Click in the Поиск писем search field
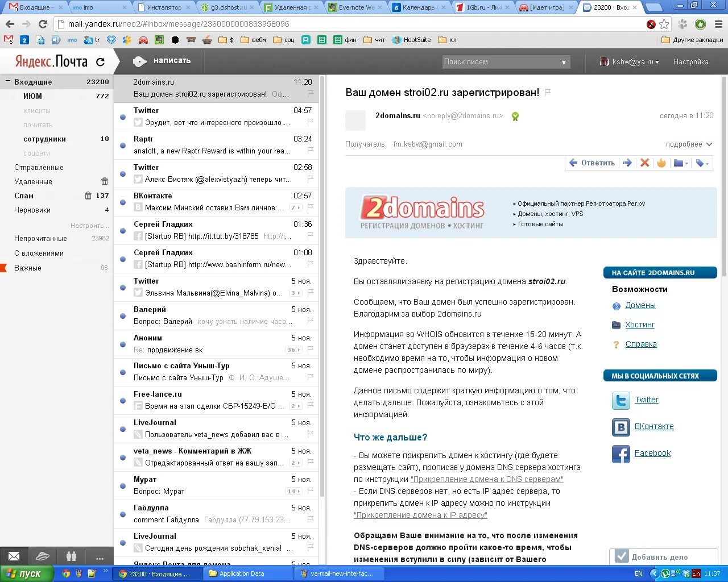Screen dimensions: 728x582 [x=500, y=62]
